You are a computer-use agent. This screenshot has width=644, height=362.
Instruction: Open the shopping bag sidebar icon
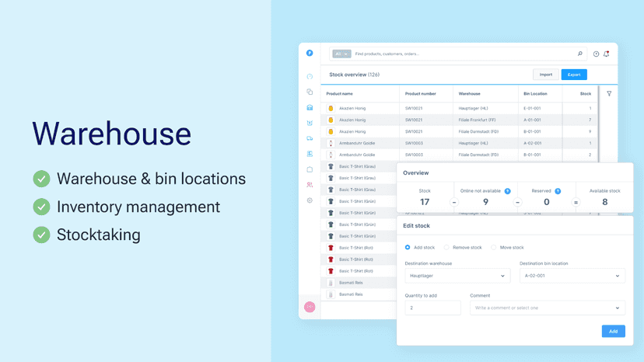[310, 169]
